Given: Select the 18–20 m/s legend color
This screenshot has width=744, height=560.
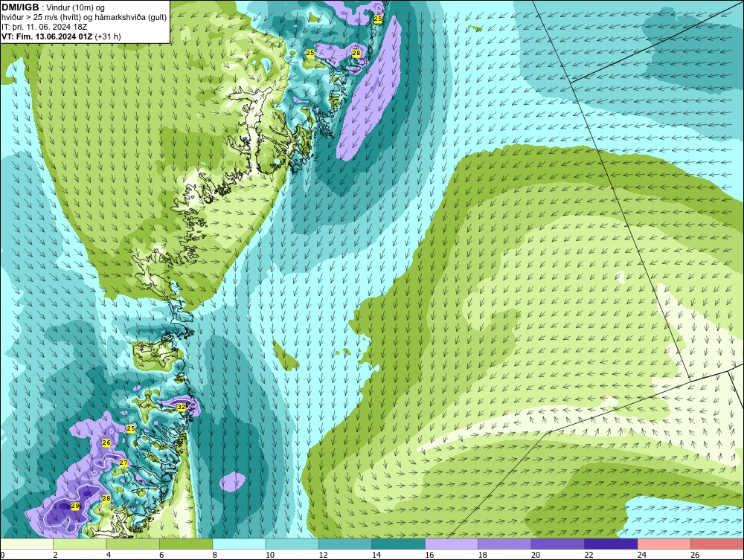Looking at the screenshot, I should 505,544.
